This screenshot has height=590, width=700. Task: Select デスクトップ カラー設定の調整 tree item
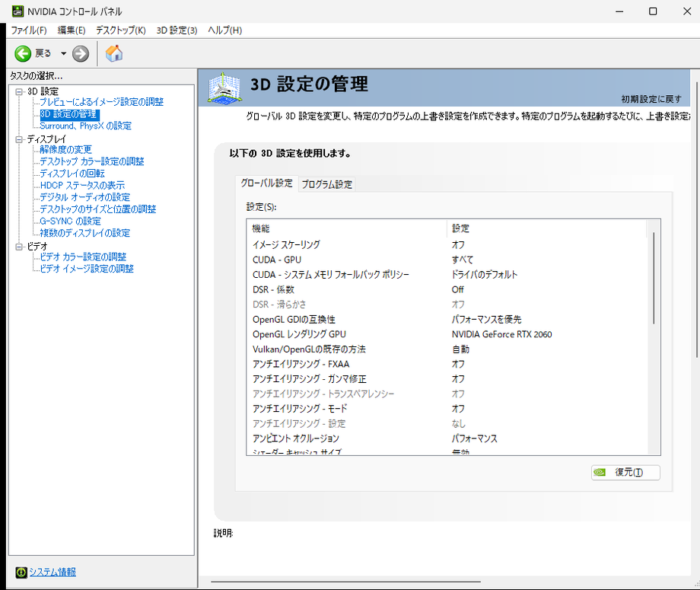(92, 161)
